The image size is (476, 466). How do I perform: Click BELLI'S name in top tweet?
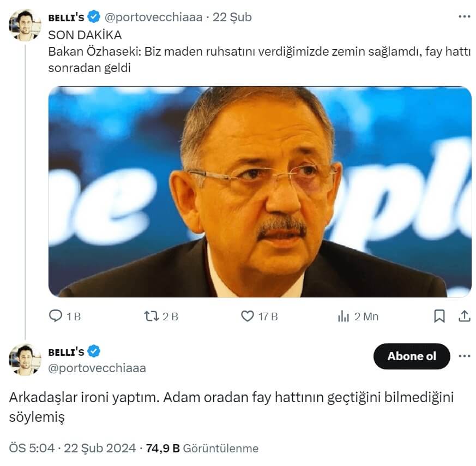tap(66, 17)
